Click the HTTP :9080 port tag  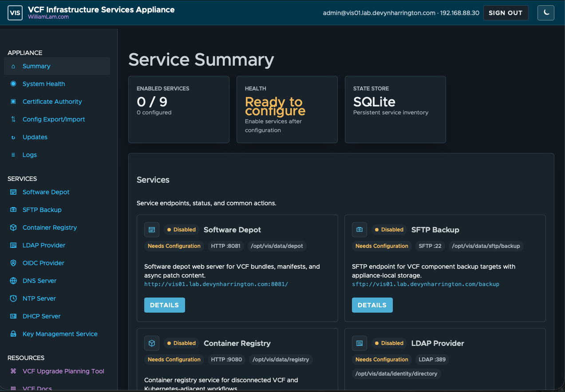[226, 360]
